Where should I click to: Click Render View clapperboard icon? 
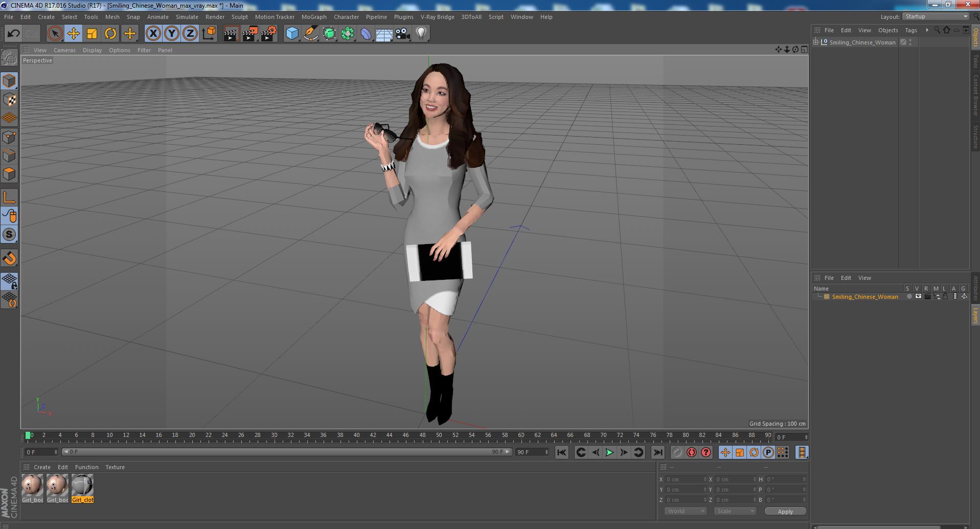click(x=231, y=34)
